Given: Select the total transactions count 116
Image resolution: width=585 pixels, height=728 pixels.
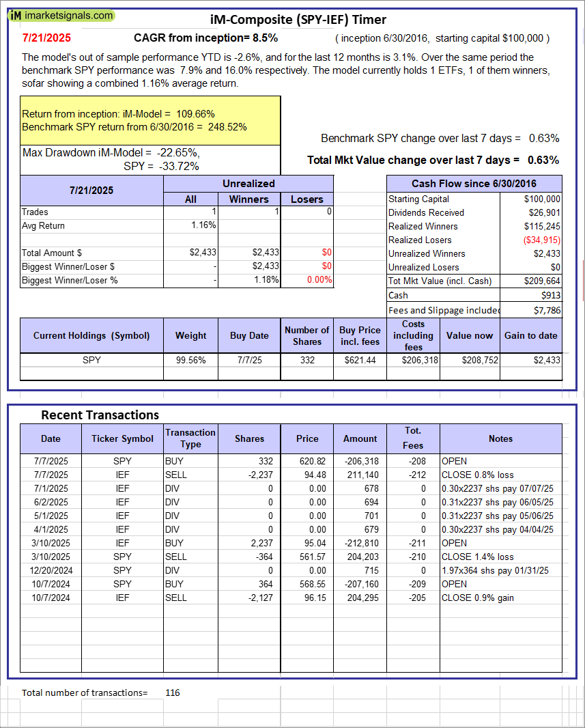Looking at the screenshot, I should 173,692.
